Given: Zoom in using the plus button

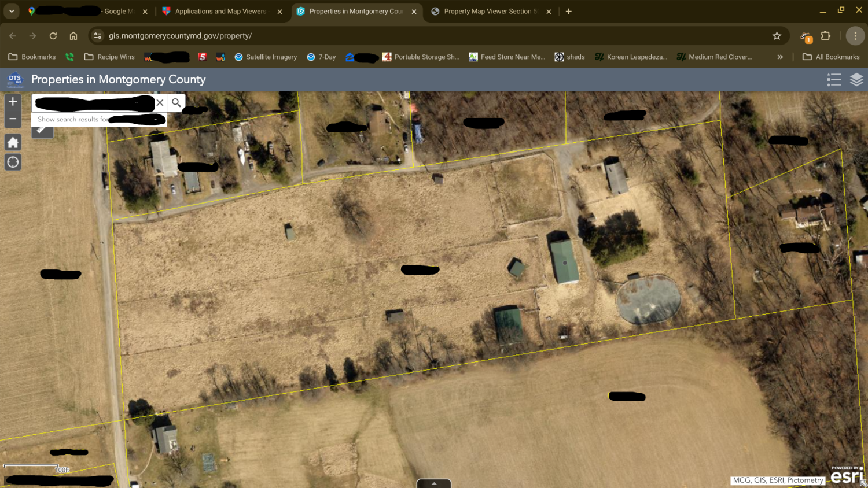Looking at the screenshot, I should click(12, 101).
